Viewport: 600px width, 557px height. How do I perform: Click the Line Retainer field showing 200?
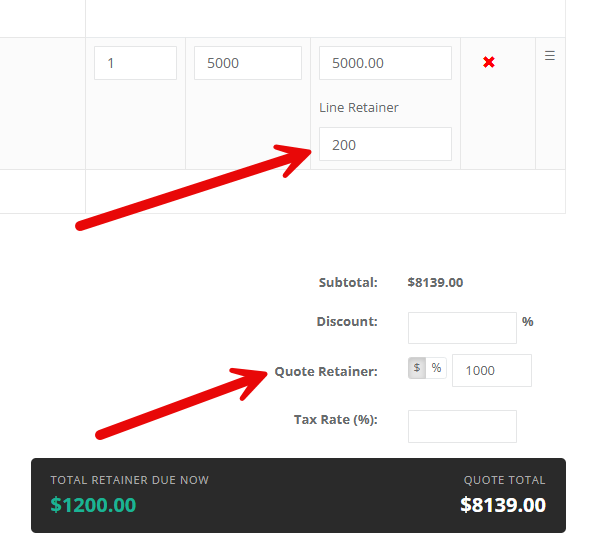tap(385, 144)
